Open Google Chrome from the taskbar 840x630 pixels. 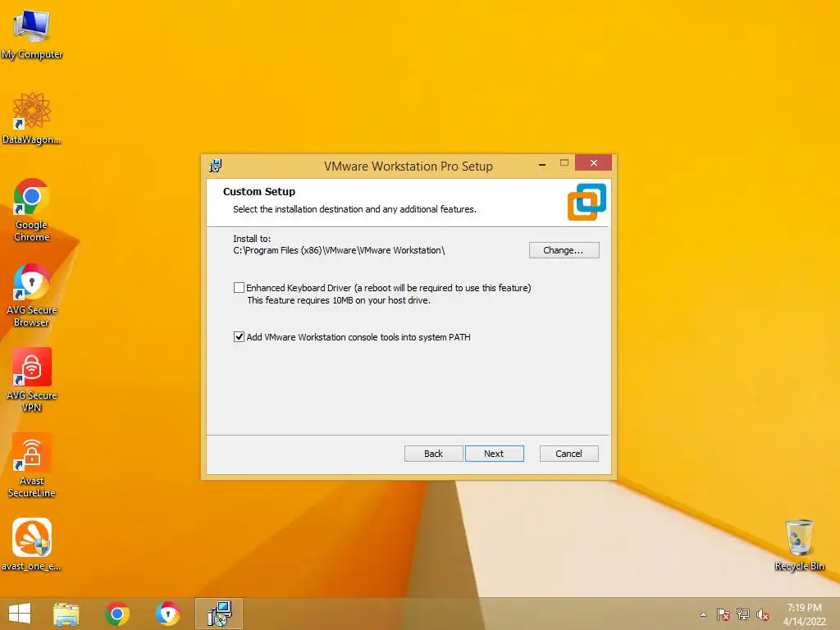coord(117,614)
